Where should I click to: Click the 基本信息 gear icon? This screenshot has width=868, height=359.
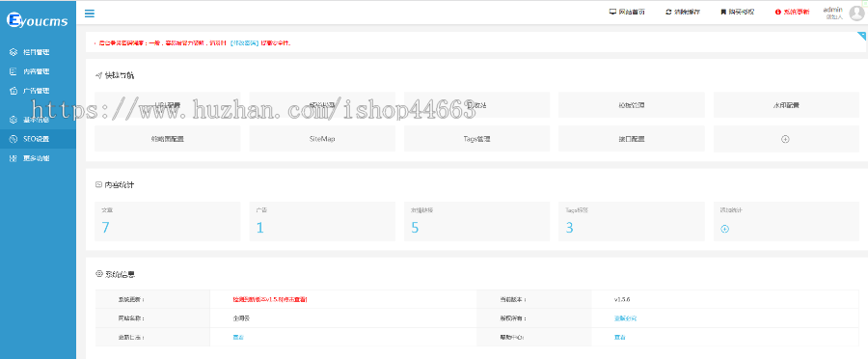pyautogui.click(x=14, y=120)
